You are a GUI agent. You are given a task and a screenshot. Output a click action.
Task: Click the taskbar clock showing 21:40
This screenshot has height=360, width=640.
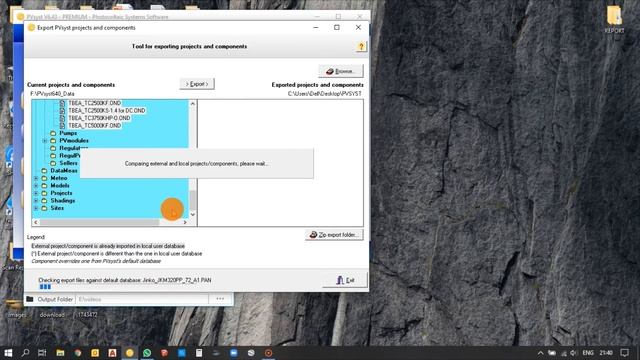click(606, 353)
